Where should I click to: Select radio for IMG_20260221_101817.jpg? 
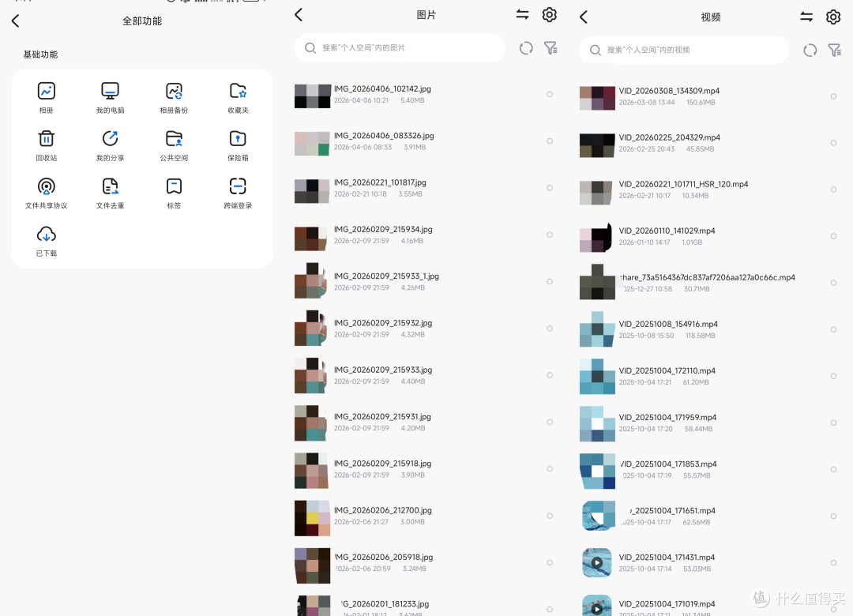click(x=550, y=188)
